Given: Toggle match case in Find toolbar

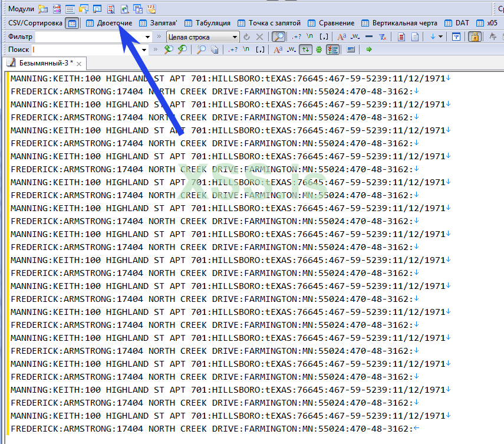Looking at the screenshot, I should click(x=278, y=50).
